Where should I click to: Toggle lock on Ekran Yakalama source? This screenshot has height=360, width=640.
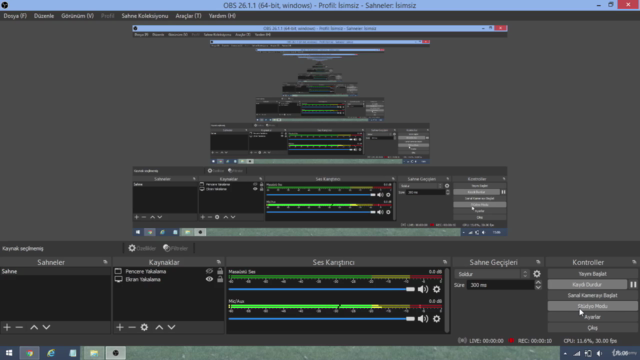point(220,279)
